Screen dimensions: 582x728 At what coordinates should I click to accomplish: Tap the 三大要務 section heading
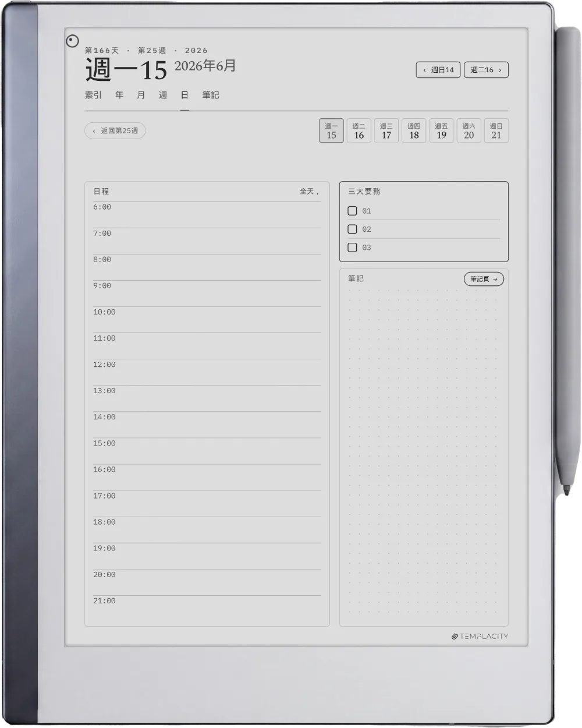click(x=364, y=191)
